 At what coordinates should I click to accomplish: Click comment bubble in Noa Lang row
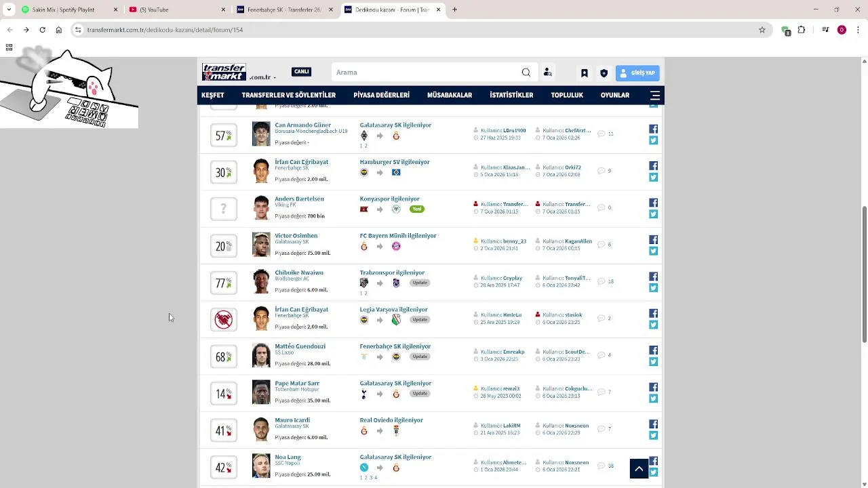[601, 466]
